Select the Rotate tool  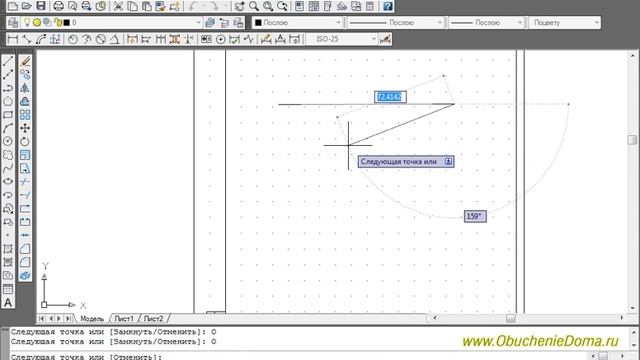pyautogui.click(x=25, y=142)
